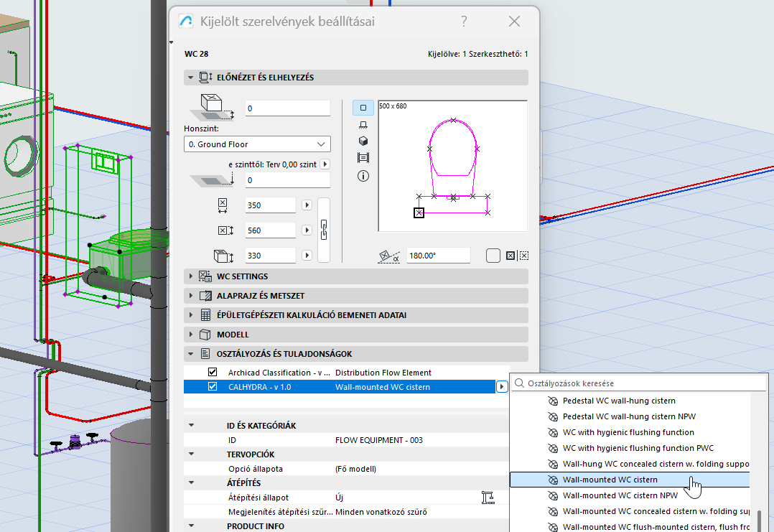Select Pedestal WC wall-hung cistern entry
The width and height of the screenshot is (774, 532).
[x=618, y=401]
